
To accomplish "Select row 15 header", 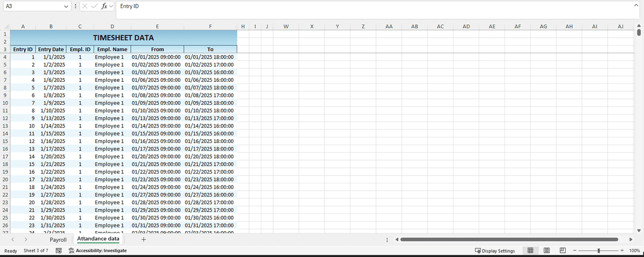I will 5,141.
